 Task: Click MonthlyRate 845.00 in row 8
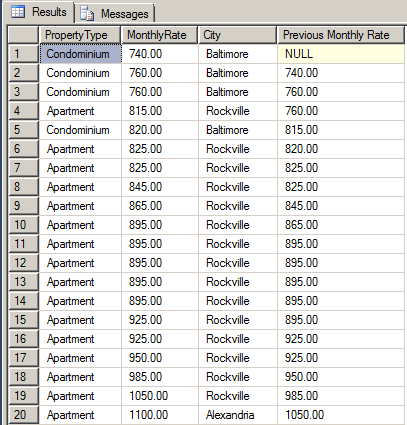(x=160, y=187)
